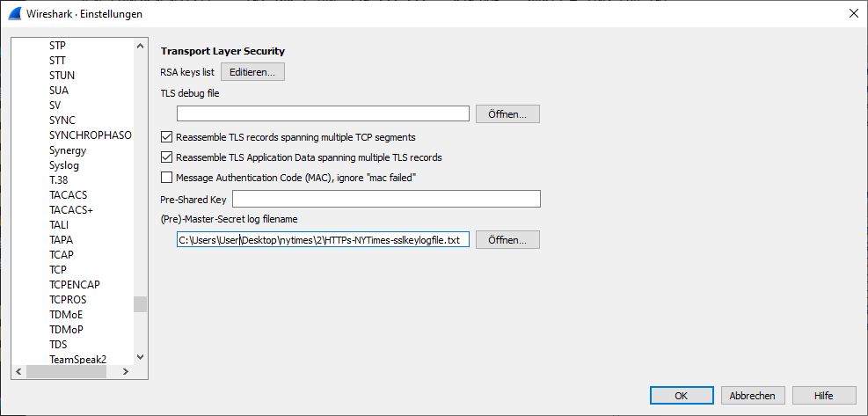Click the protocol list up arrow
Image resolution: width=868 pixels, height=416 pixels.
coord(140,46)
